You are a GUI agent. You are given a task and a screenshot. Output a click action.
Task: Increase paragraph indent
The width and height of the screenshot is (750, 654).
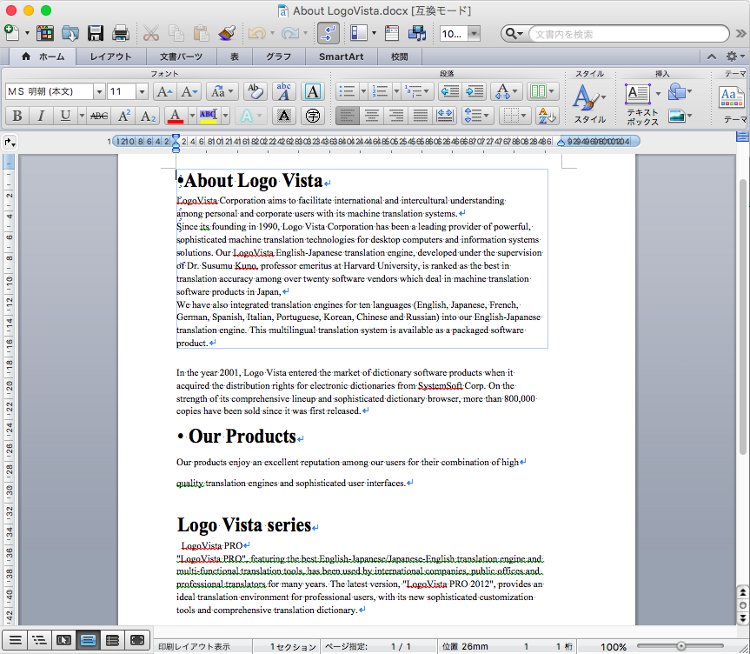point(474,91)
